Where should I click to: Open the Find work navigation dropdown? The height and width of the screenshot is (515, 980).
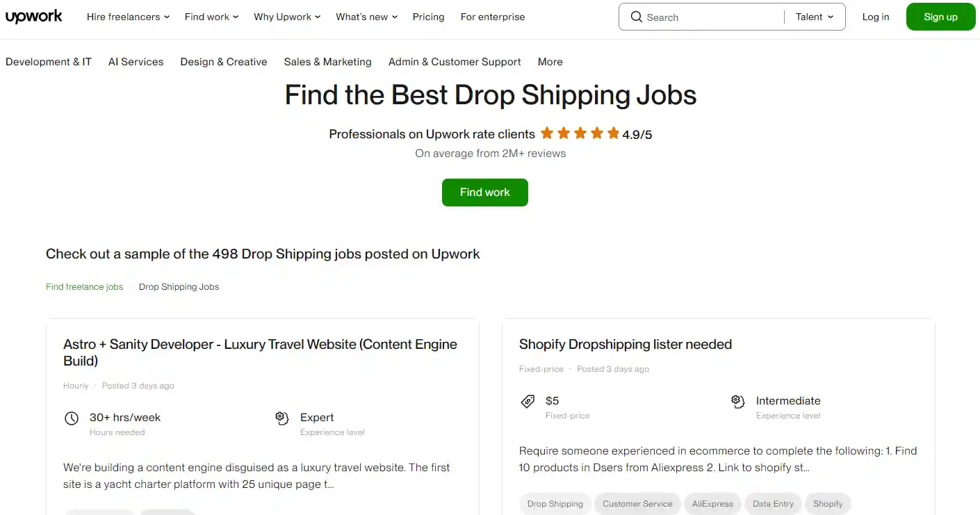211,17
